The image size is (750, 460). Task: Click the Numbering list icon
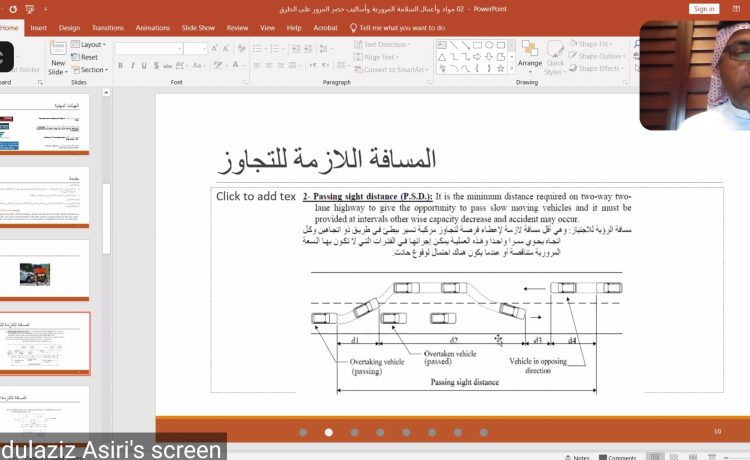277,48
